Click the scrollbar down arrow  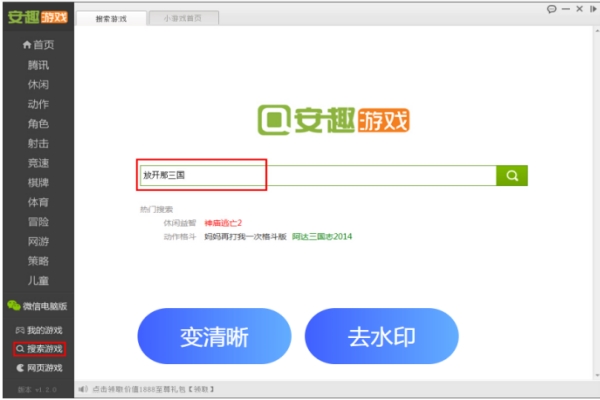[597, 376]
